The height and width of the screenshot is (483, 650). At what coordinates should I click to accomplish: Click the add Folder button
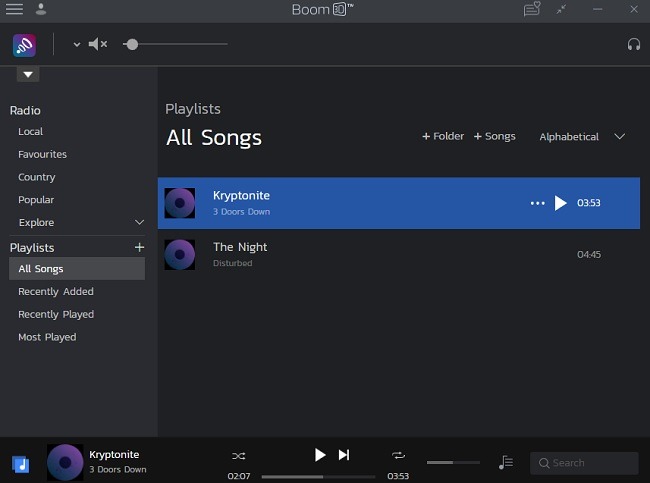coord(443,136)
